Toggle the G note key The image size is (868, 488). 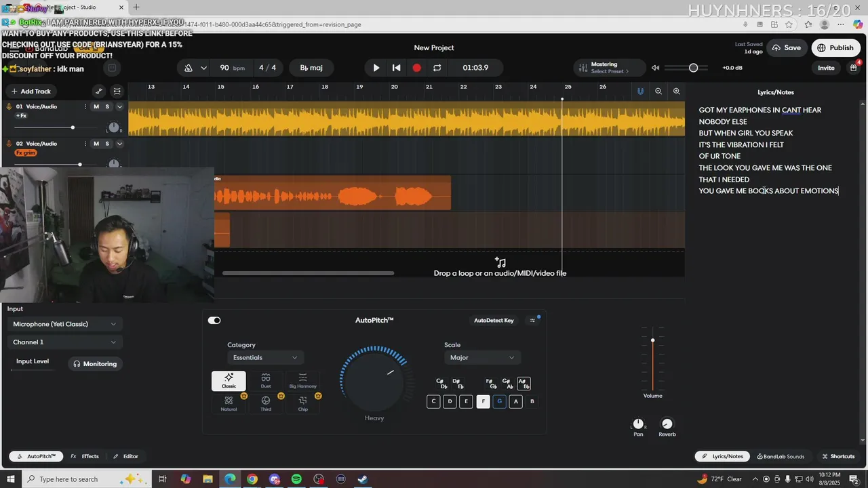click(x=499, y=401)
